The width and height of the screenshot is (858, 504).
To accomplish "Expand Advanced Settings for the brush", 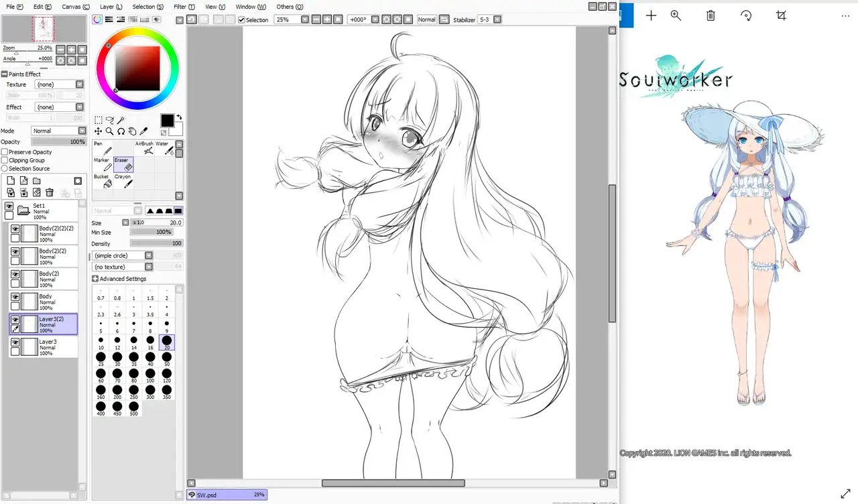I will click(x=95, y=279).
